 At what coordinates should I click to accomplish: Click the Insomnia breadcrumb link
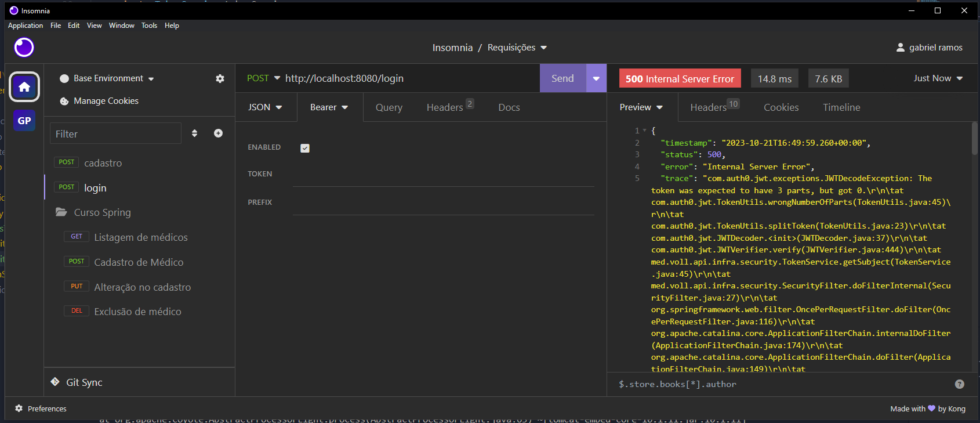(x=452, y=48)
